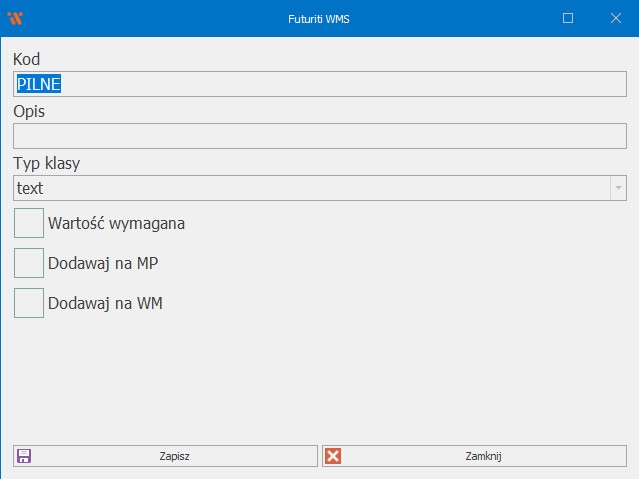The width and height of the screenshot is (639, 479).
Task: Click the floppy disk save icon
Action: (x=25, y=456)
